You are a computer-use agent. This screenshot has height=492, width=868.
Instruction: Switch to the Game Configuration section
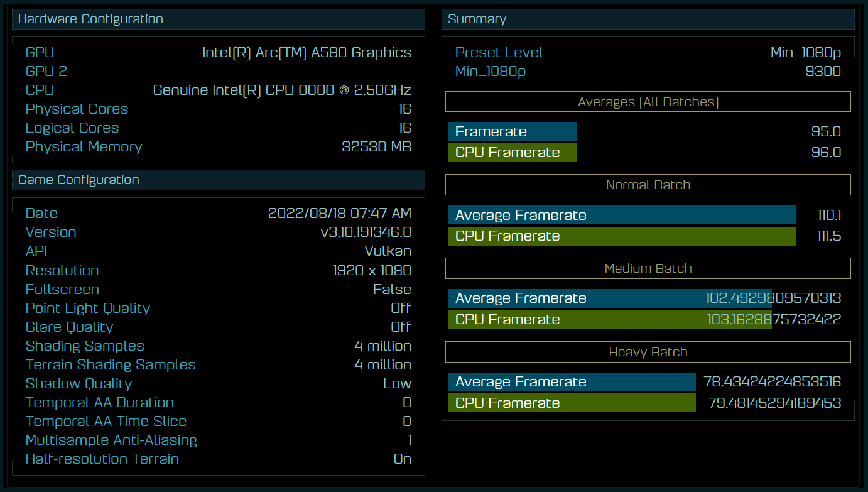[x=79, y=180]
